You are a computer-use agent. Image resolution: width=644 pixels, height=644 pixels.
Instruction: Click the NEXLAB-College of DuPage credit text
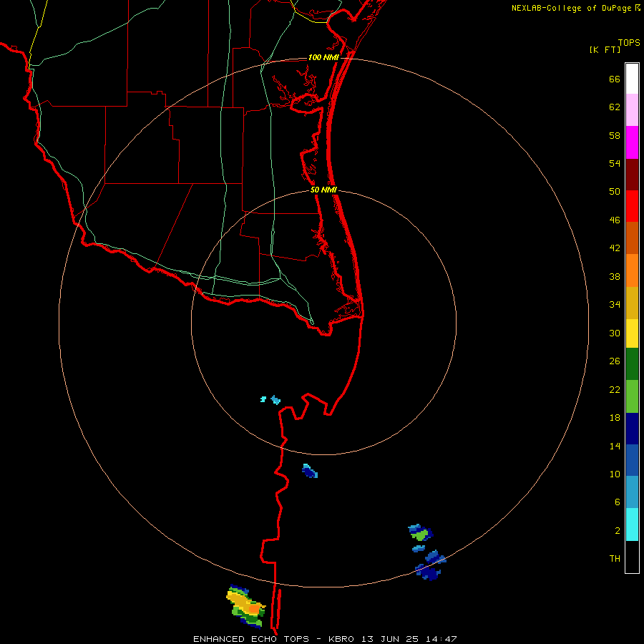pos(576,8)
